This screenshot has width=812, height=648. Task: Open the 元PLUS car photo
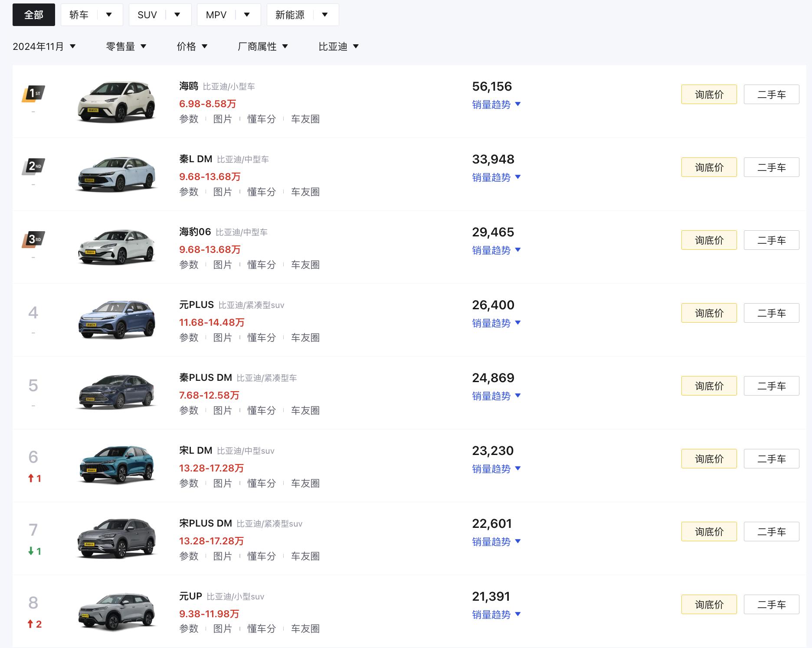tap(116, 320)
